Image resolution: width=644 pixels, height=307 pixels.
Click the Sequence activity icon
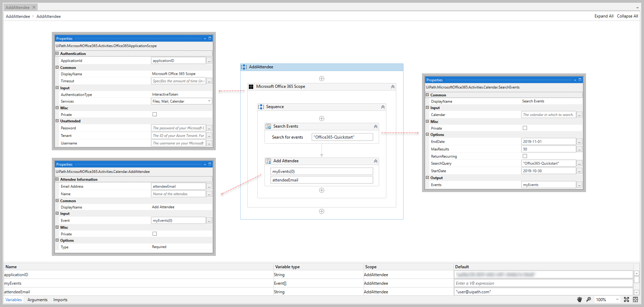[x=261, y=107]
